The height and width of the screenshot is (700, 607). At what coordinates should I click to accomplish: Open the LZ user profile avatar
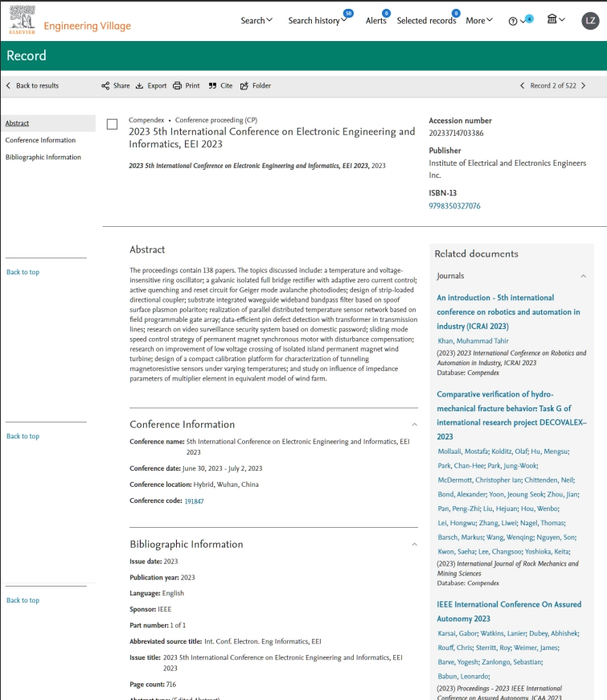click(590, 21)
